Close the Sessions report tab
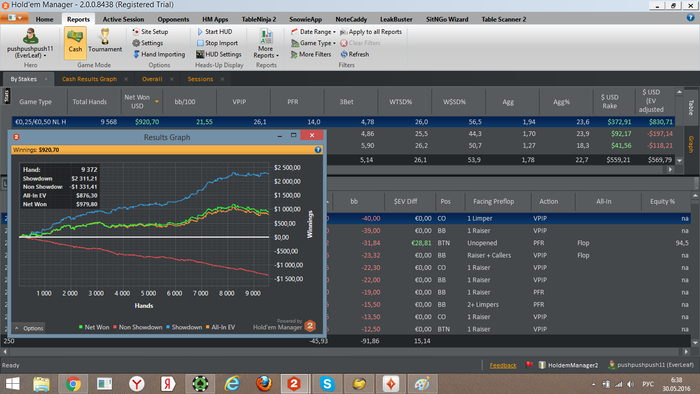Viewport: 700px width, 394px height. (222, 79)
